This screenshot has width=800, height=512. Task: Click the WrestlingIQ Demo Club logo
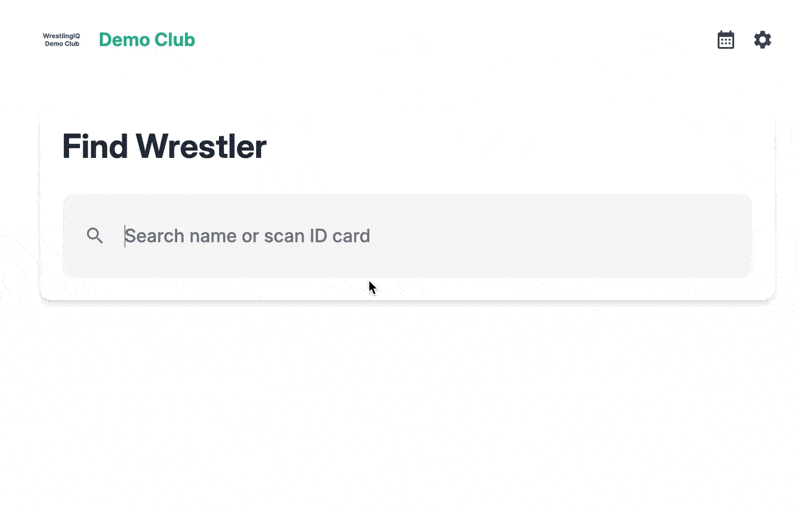[x=61, y=40]
